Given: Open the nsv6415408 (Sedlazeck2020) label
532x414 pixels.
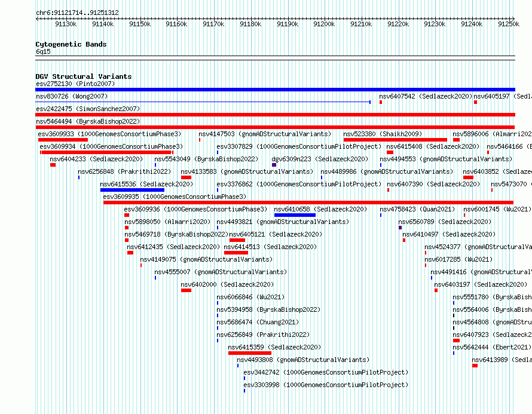Looking at the screenshot, I should (x=433, y=146).
